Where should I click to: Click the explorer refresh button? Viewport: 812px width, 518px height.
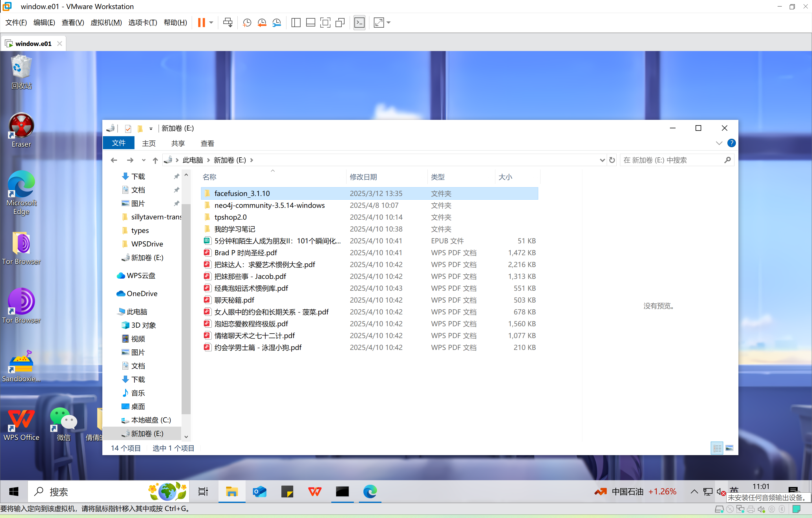[612, 160]
